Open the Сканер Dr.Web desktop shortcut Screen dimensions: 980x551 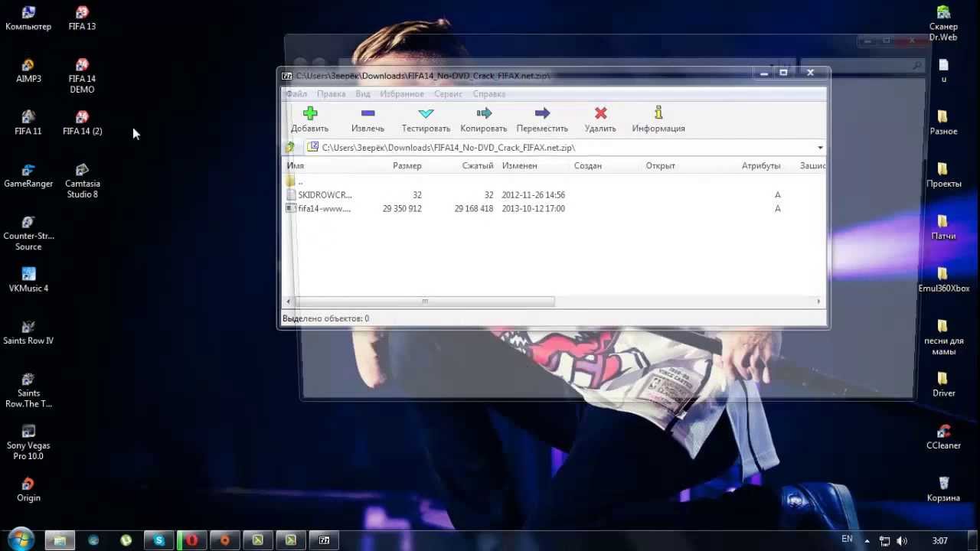943,23
